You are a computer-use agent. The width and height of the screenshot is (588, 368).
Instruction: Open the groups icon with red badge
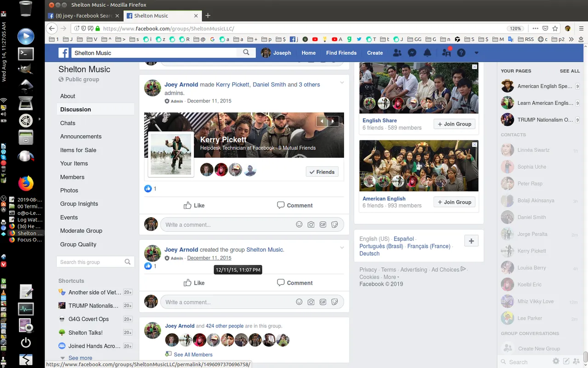[446, 52]
